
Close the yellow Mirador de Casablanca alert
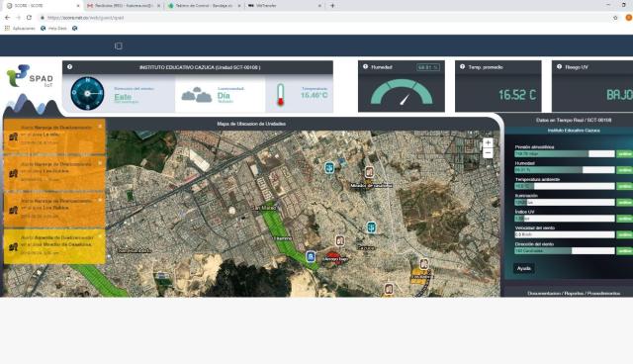(100, 236)
